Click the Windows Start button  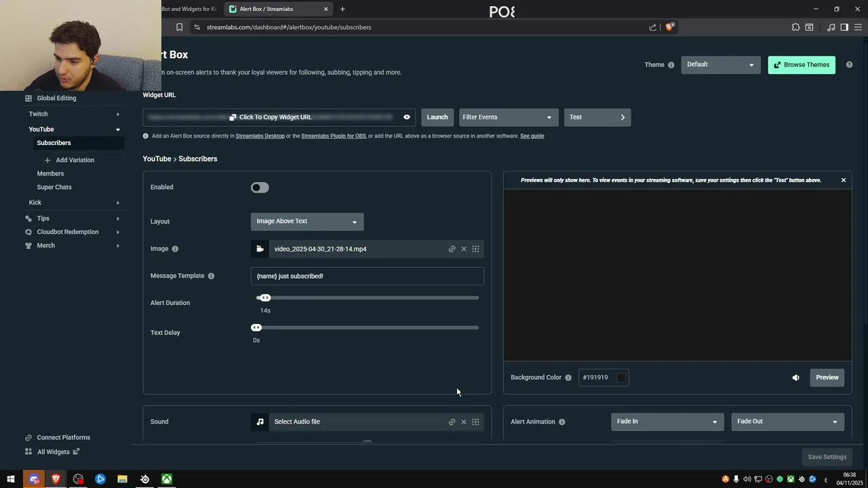click(x=11, y=479)
